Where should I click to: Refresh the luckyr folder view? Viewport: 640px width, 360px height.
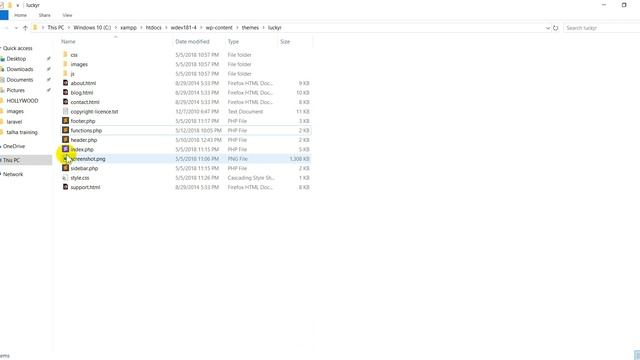(556, 28)
